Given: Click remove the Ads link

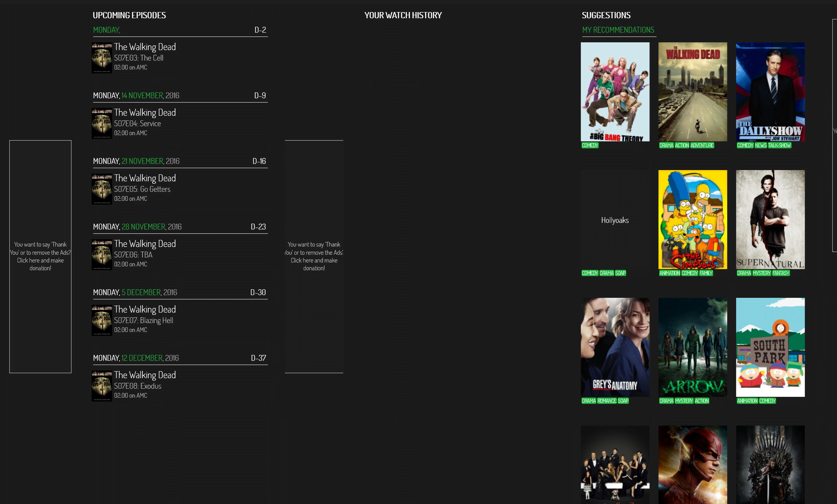Looking at the screenshot, I should 40,256.
